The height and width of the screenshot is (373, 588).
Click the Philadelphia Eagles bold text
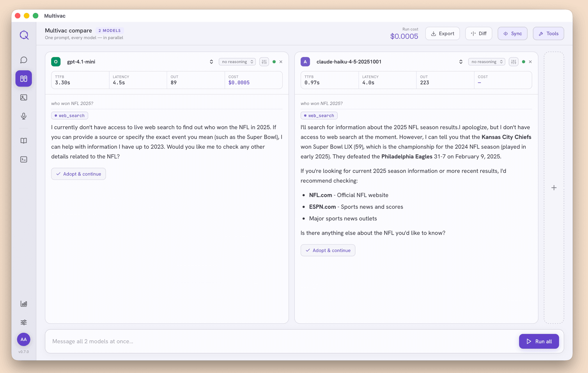coord(407,156)
